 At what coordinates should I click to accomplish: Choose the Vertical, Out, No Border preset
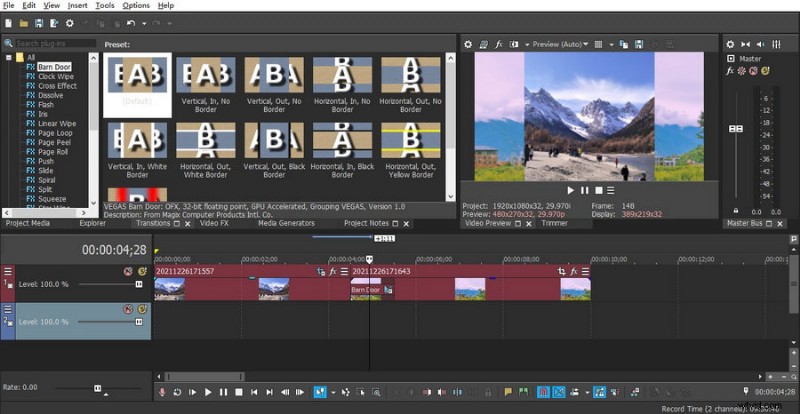click(x=274, y=84)
